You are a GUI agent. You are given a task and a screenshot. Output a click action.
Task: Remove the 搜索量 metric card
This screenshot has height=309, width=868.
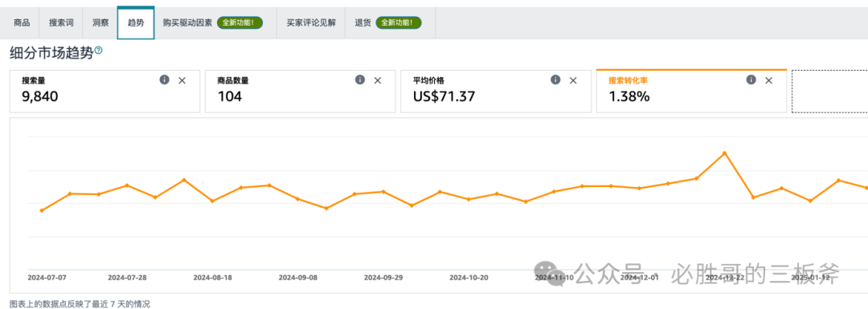tap(182, 80)
